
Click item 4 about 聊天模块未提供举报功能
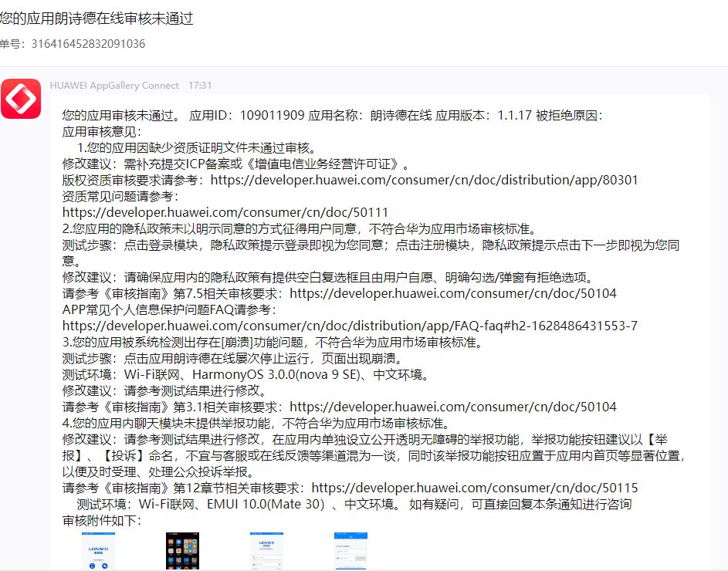coord(257,424)
